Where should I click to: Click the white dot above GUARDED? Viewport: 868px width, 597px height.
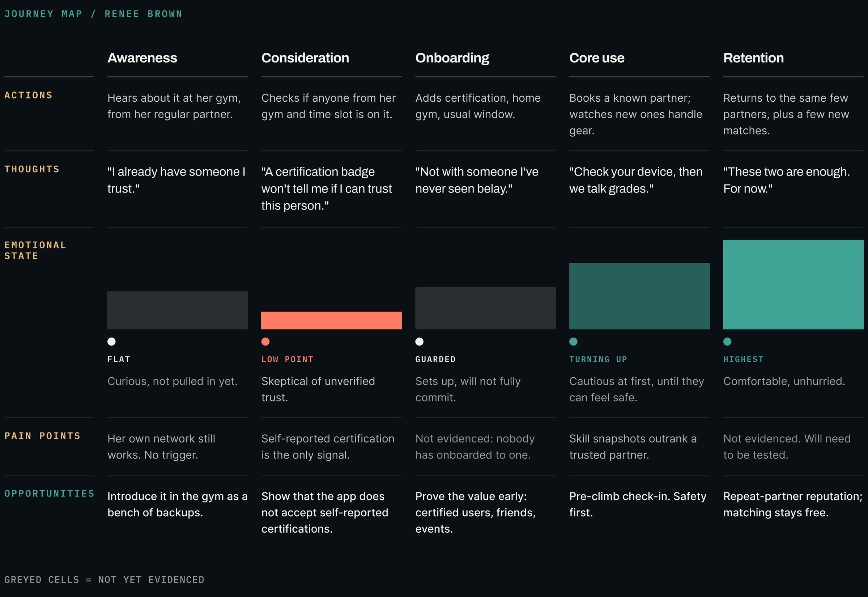click(420, 342)
